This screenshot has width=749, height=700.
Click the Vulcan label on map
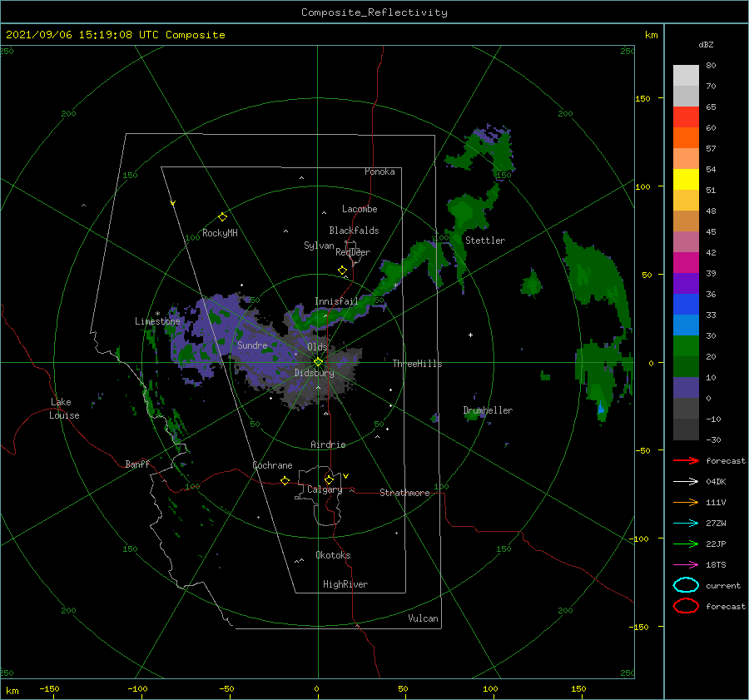click(x=423, y=618)
